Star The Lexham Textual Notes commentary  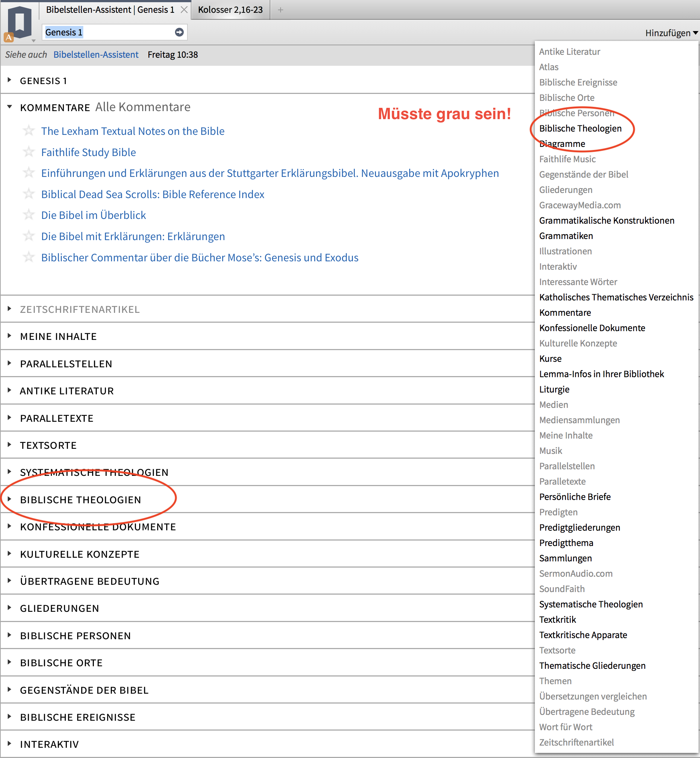tap(28, 131)
